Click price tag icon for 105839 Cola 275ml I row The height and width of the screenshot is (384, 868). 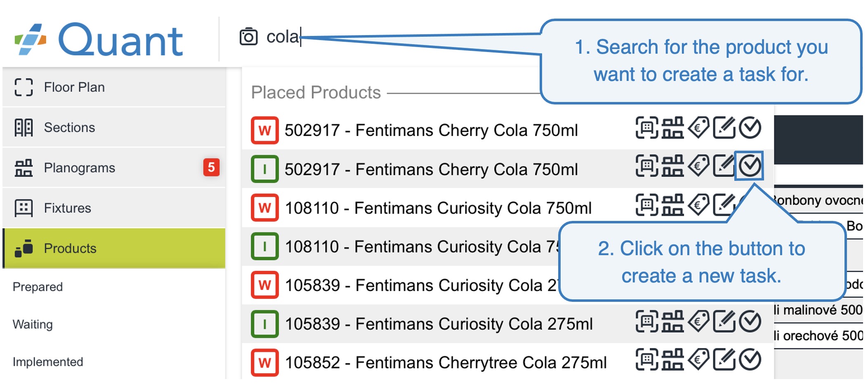click(x=698, y=321)
